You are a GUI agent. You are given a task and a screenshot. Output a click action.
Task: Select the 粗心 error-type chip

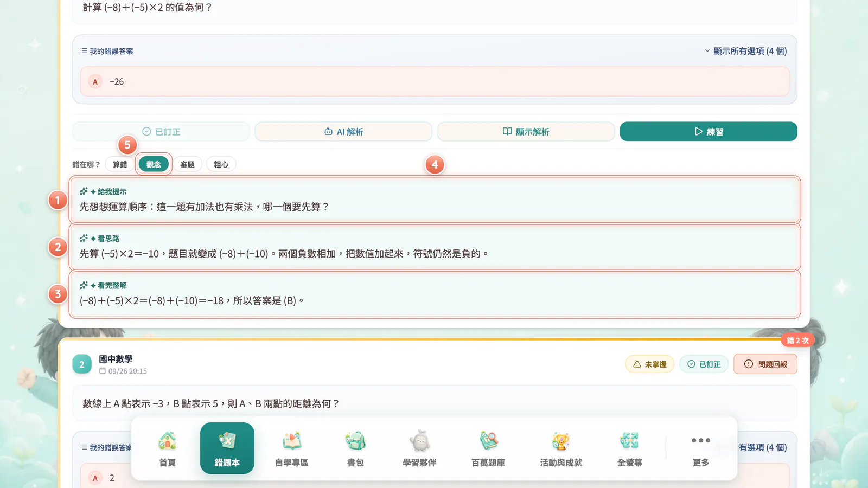coord(221,164)
